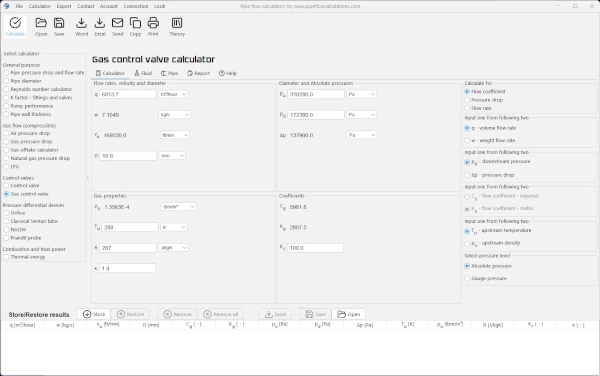Click the q flow rate input field

tap(128, 94)
